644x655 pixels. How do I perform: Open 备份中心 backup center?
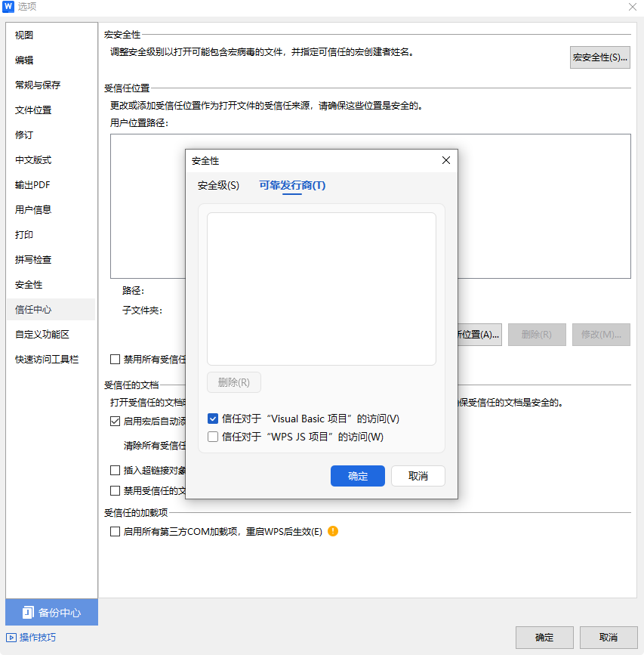tap(52, 612)
